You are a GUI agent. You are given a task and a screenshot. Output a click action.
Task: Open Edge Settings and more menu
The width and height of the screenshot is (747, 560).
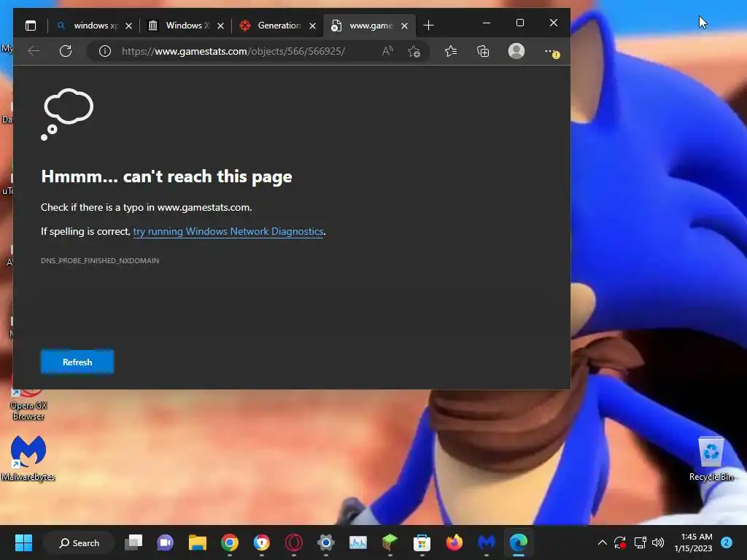[x=551, y=52]
